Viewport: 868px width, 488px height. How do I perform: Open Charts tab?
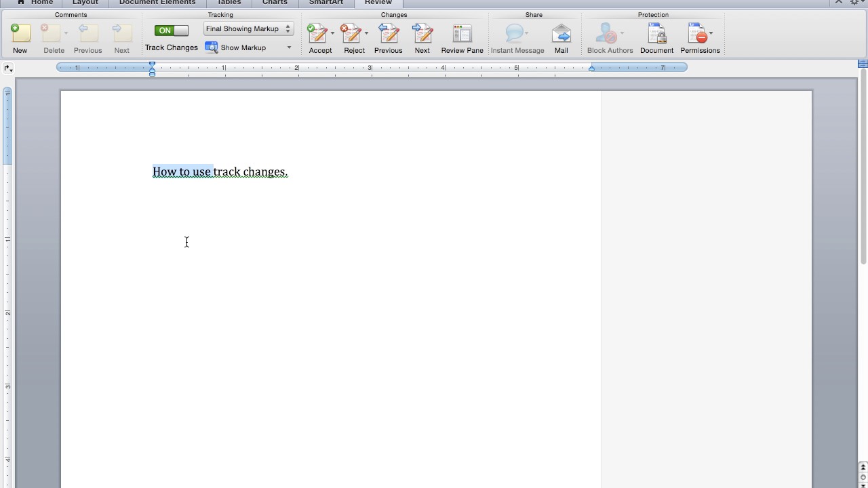[x=275, y=3]
